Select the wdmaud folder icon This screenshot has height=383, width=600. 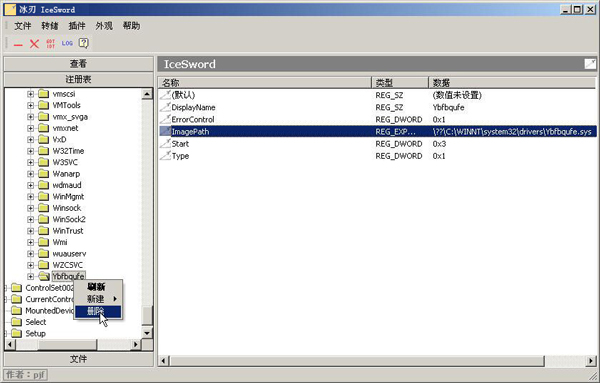coord(44,185)
